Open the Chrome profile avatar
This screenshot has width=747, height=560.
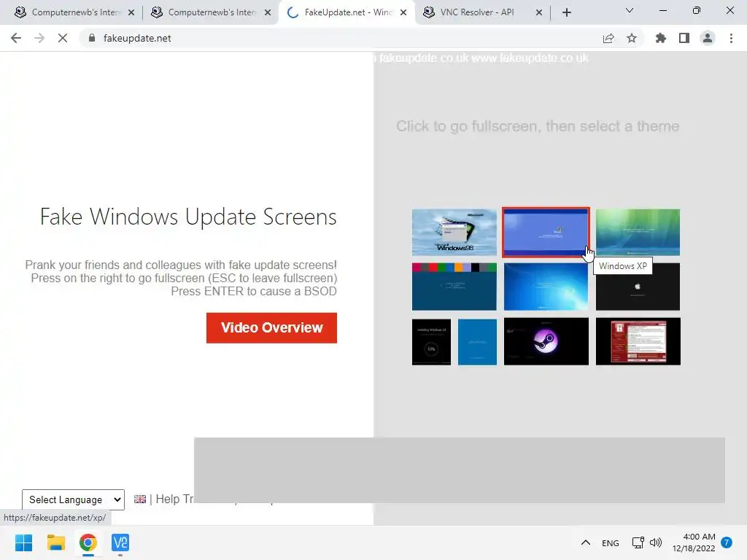(x=708, y=38)
